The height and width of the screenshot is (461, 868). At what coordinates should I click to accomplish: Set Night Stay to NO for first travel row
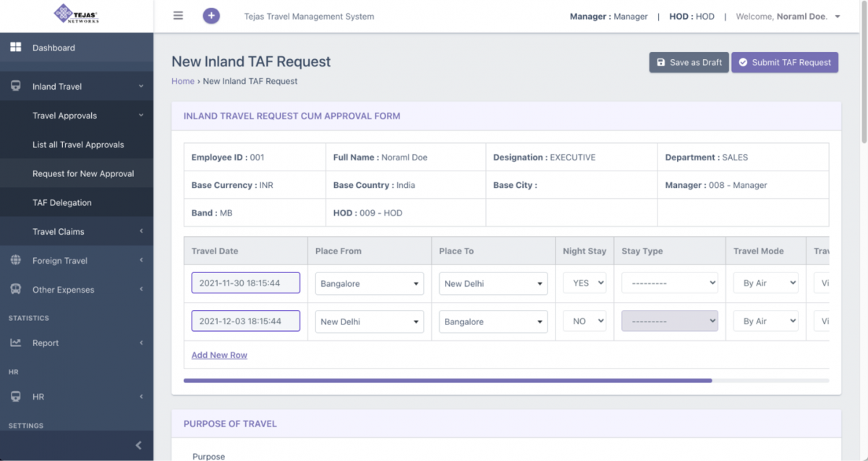pos(584,283)
